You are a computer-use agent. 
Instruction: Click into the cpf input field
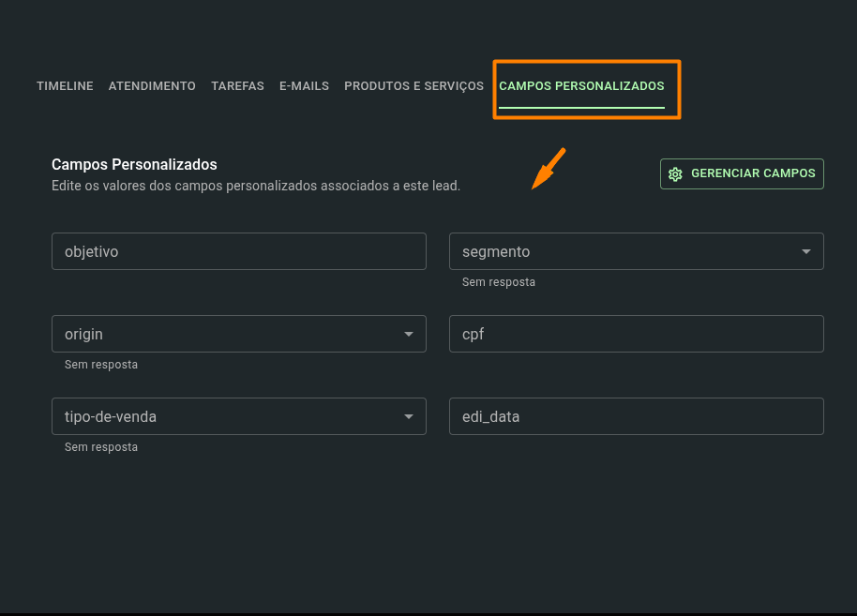coord(637,334)
